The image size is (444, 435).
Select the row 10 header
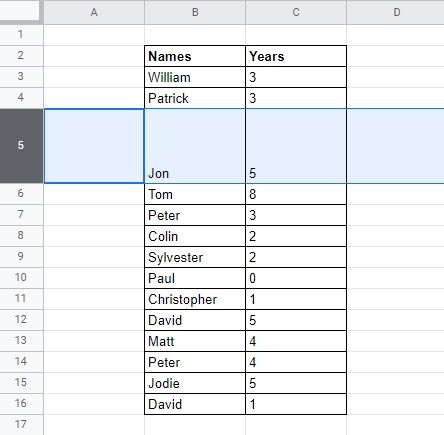pyautogui.click(x=21, y=278)
